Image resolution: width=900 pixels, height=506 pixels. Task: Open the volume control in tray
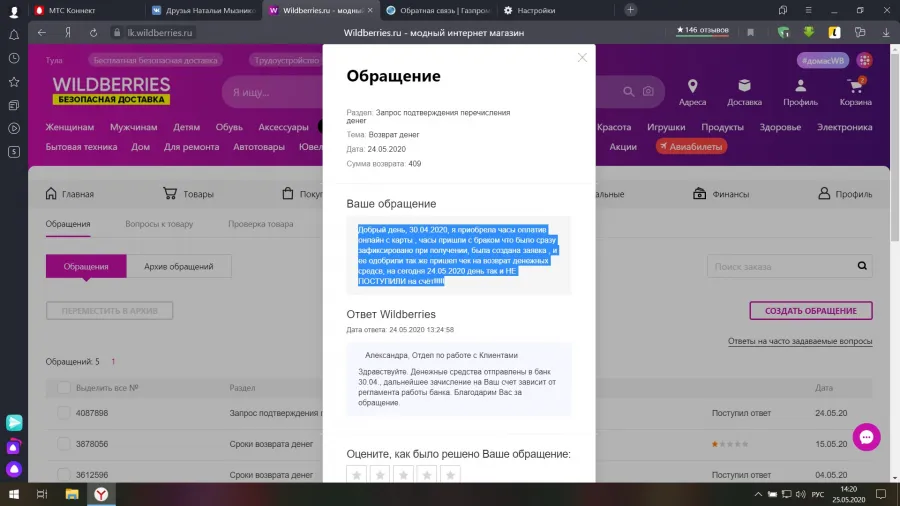(x=801, y=494)
